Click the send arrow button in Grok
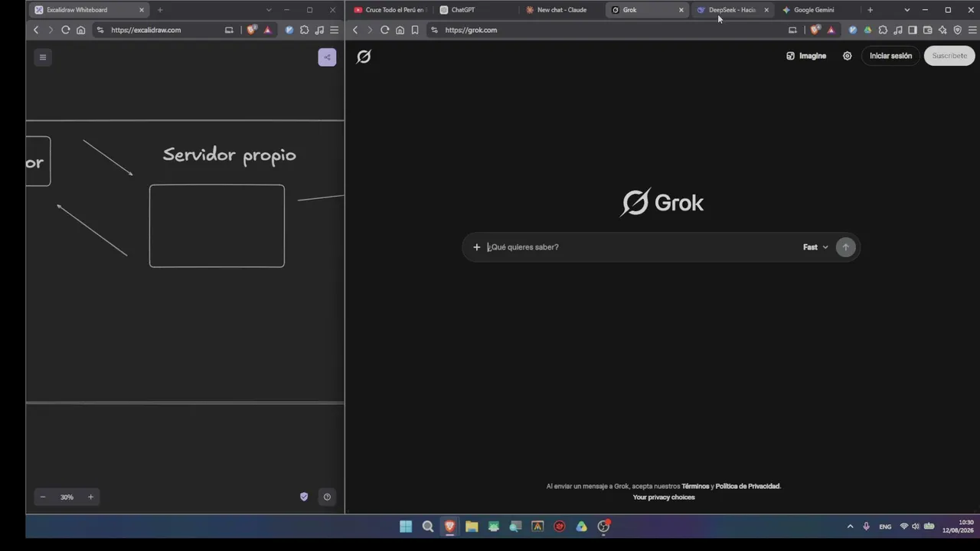Screen dimensions: 980x551 point(845,247)
